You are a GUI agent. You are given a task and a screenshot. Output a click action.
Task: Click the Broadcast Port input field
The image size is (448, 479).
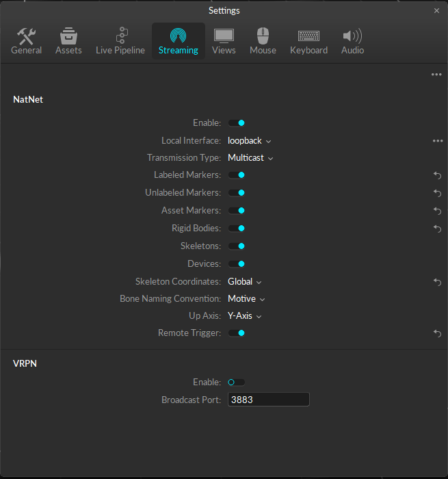tap(268, 400)
